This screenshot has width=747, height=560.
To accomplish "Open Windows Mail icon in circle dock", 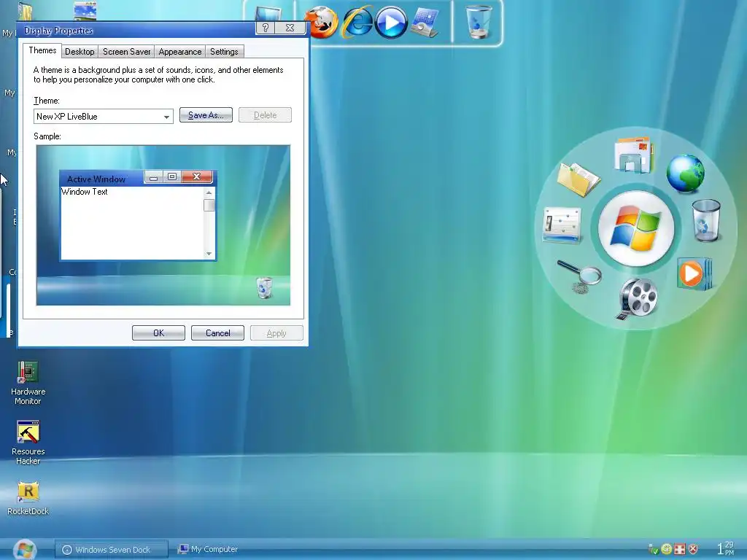I will (634, 155).
